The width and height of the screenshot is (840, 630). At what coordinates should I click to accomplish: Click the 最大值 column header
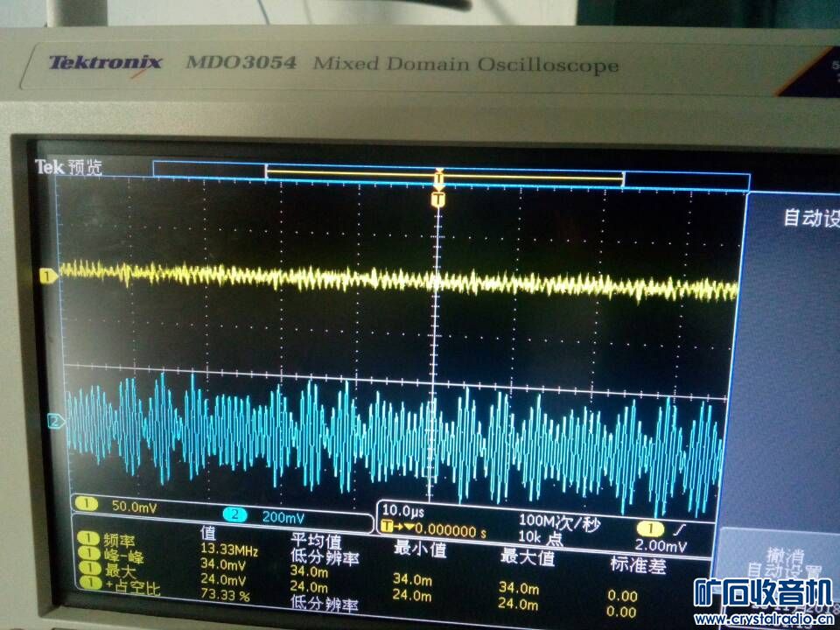click(x=527, y=557)
